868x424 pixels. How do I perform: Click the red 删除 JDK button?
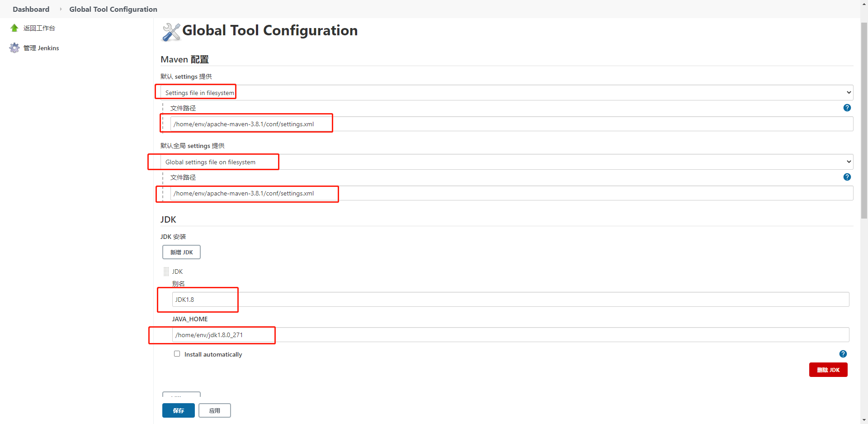828,370
